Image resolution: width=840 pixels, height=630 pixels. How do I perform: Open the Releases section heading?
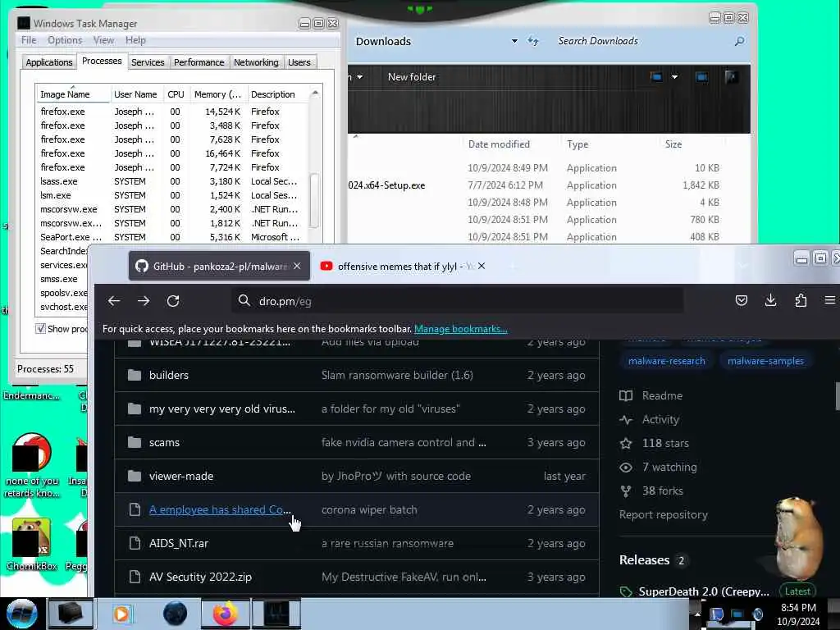pos(645,560)
